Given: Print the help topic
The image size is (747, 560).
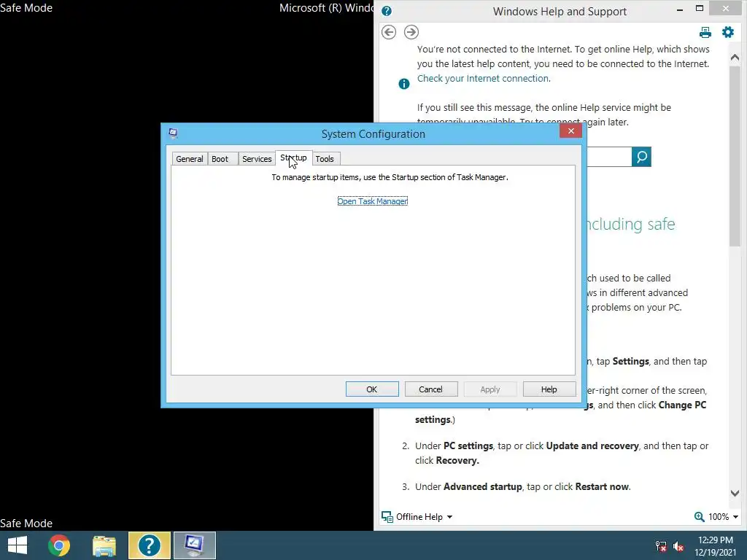Looking at the screenshot, I should 705,32.
